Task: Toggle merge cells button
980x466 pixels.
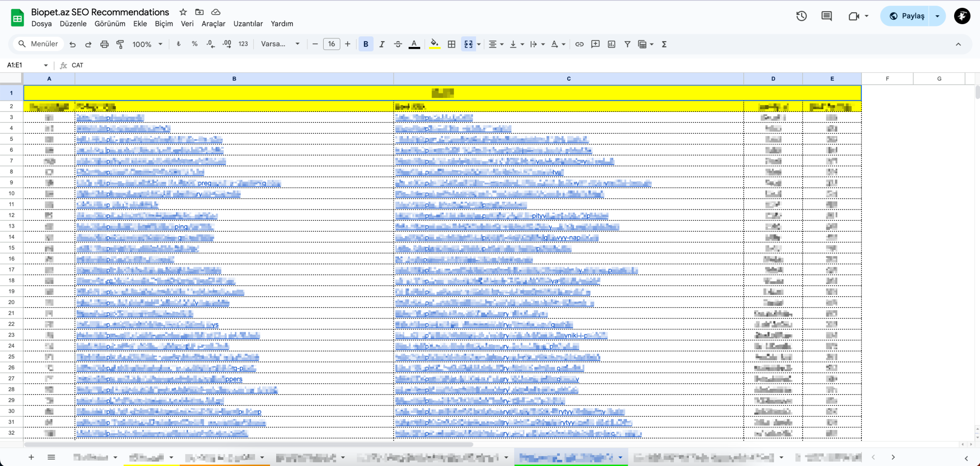Action: [x=468, y=44]
